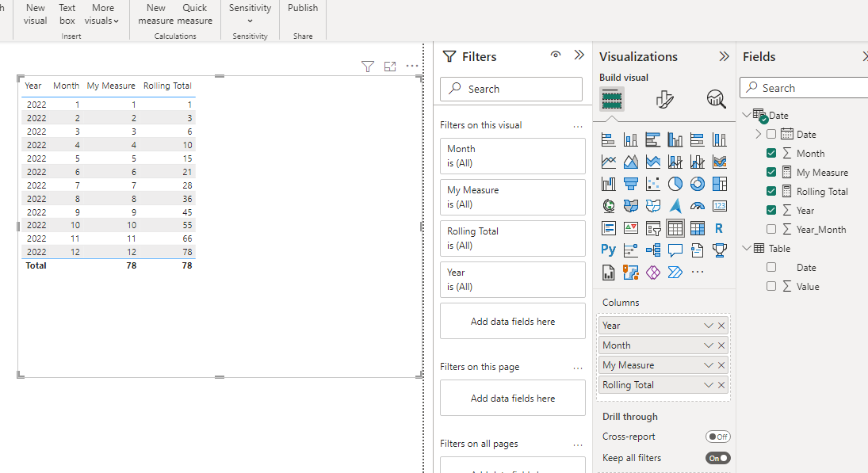This screenshot has width=868, height=473.
Task: Select the Power Apps visual
Action: coord(652,273)
